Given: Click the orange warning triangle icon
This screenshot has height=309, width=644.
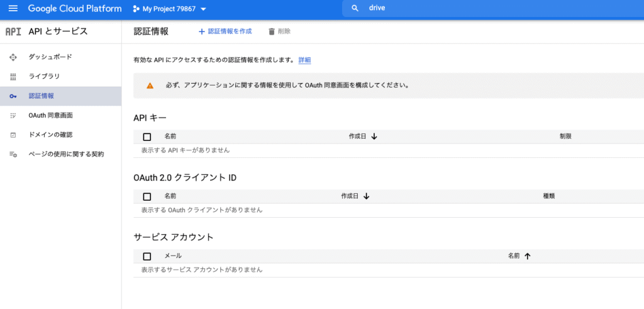Looking at the screenshot, I should click(150, 86).
